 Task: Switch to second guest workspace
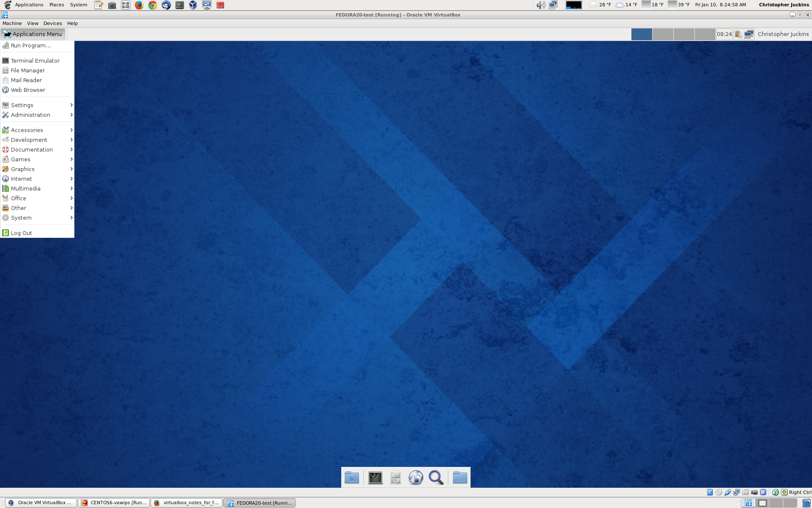663,34
